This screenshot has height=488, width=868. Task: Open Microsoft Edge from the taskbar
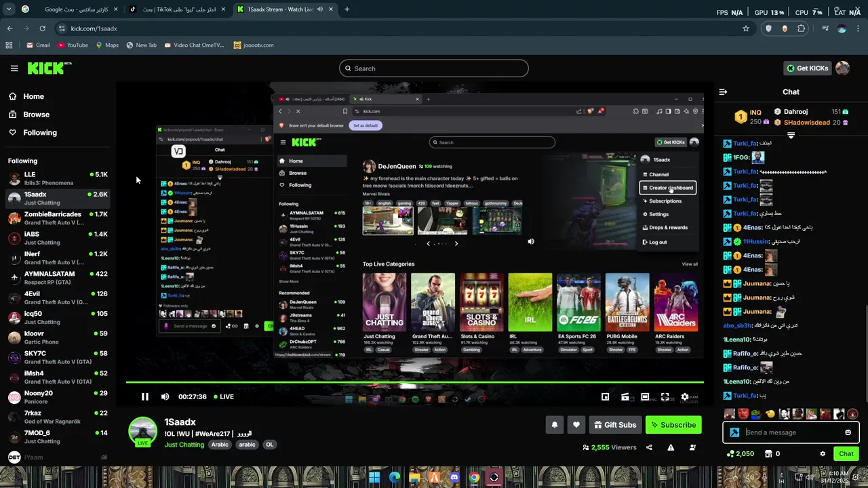tap(395, 478)
